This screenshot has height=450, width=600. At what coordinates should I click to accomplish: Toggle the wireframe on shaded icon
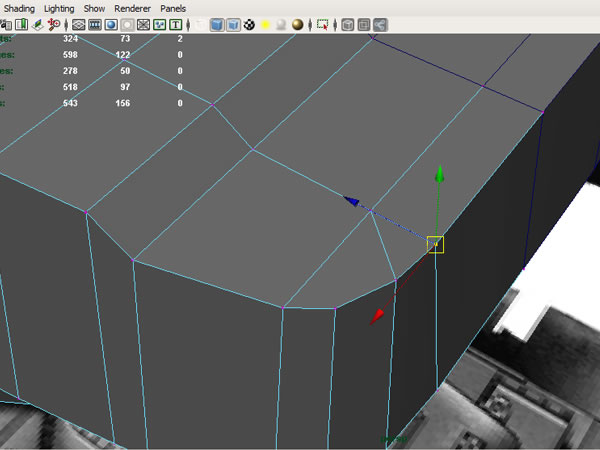[233, 25]
